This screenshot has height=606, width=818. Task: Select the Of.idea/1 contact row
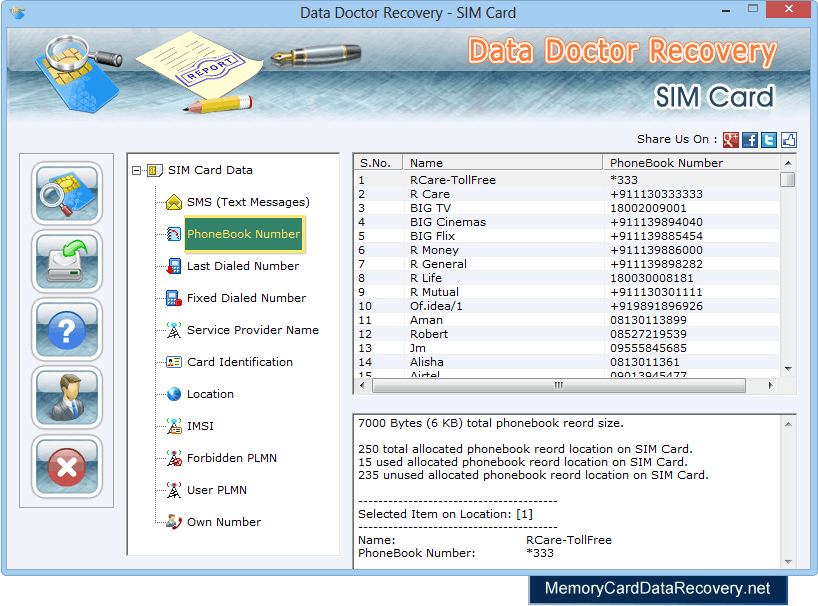click(567, 306)
